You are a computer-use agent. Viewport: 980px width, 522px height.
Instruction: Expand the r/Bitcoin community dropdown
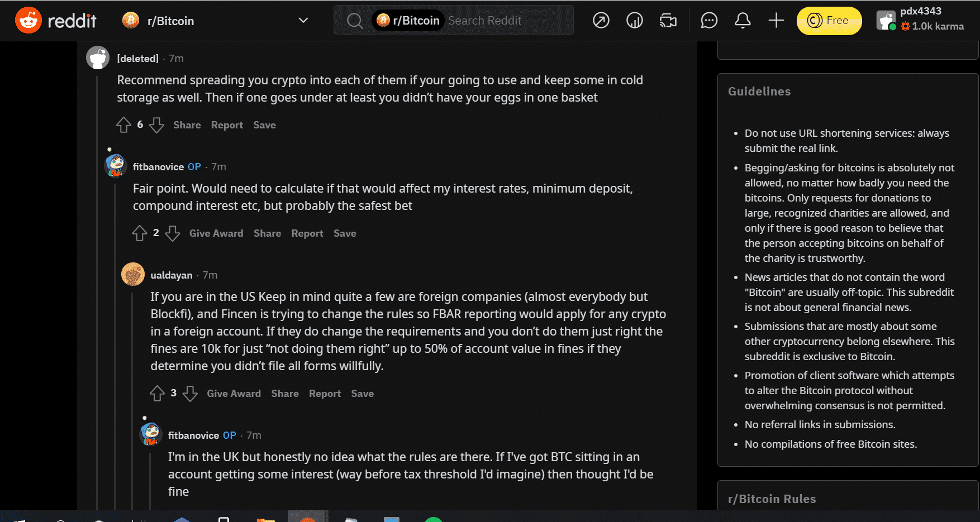point(303,21)
